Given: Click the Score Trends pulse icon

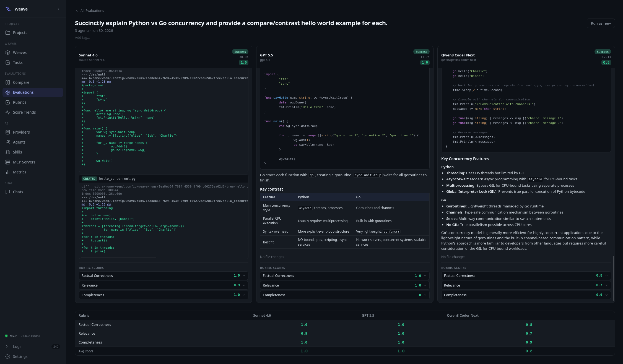Looking at the screenshot, I should [x=8, y=112].
